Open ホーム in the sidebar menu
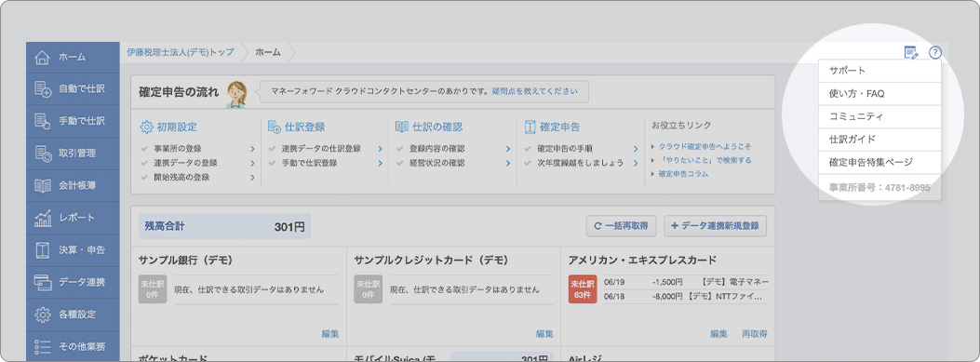Screen dimensions: 980x362 point(73,57)
